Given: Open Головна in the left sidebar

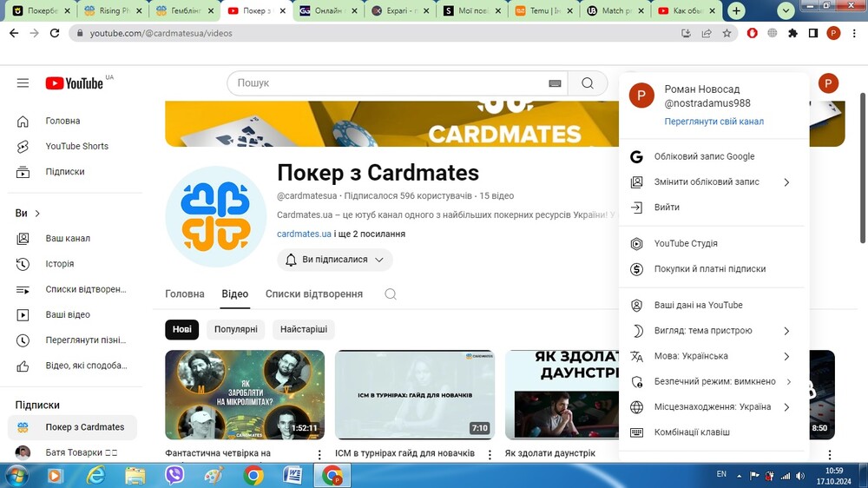Looking at the screenshot, I should (75, 121).
